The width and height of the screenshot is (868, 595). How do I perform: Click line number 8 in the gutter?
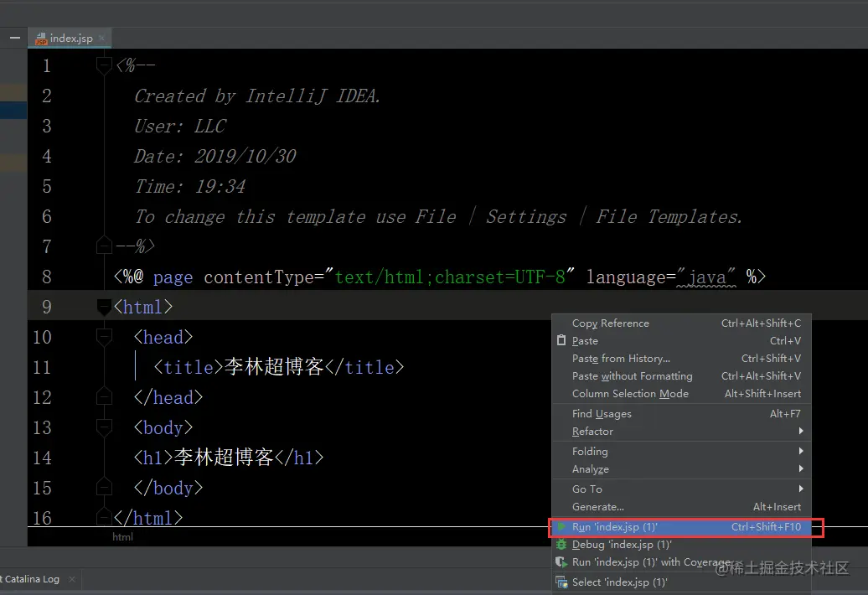(x=47, y=277)
